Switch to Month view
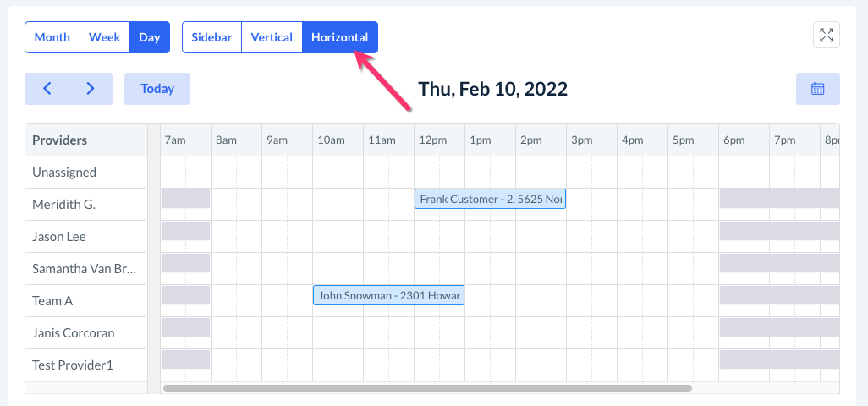The height and width of the screenshot is (406, 868). point(52,37)
